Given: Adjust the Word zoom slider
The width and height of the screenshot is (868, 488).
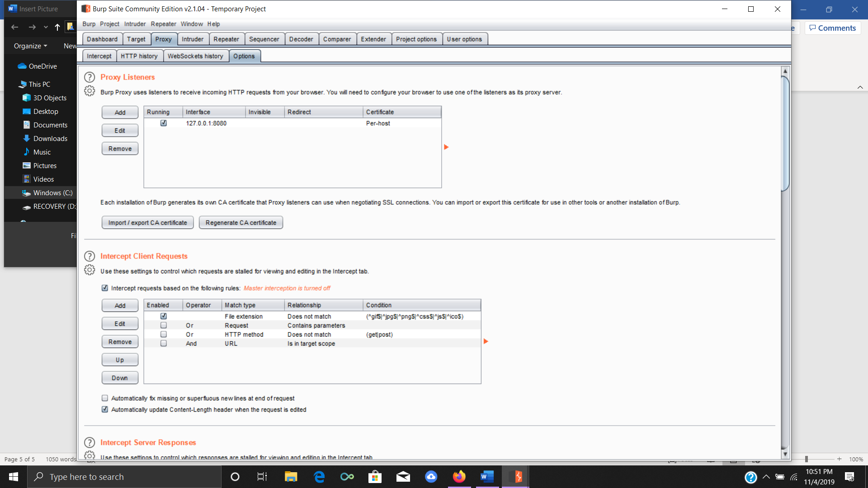Looking at the screenshot, I should 807,459.
